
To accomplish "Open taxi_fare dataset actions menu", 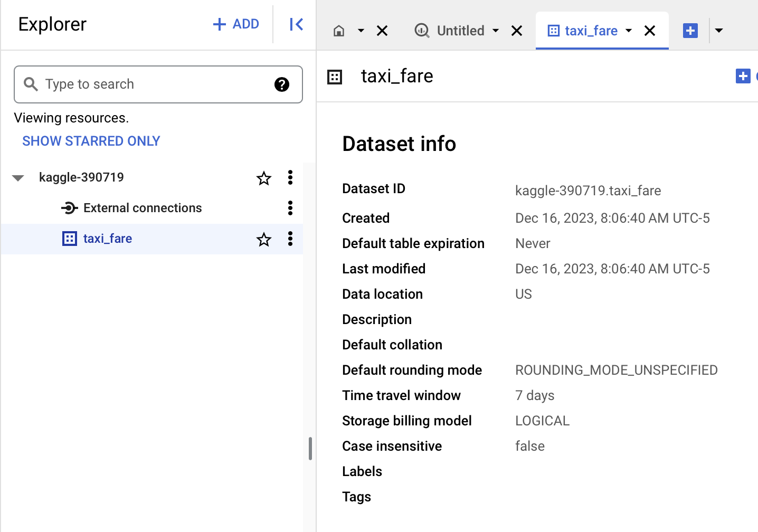I will 290,239.
